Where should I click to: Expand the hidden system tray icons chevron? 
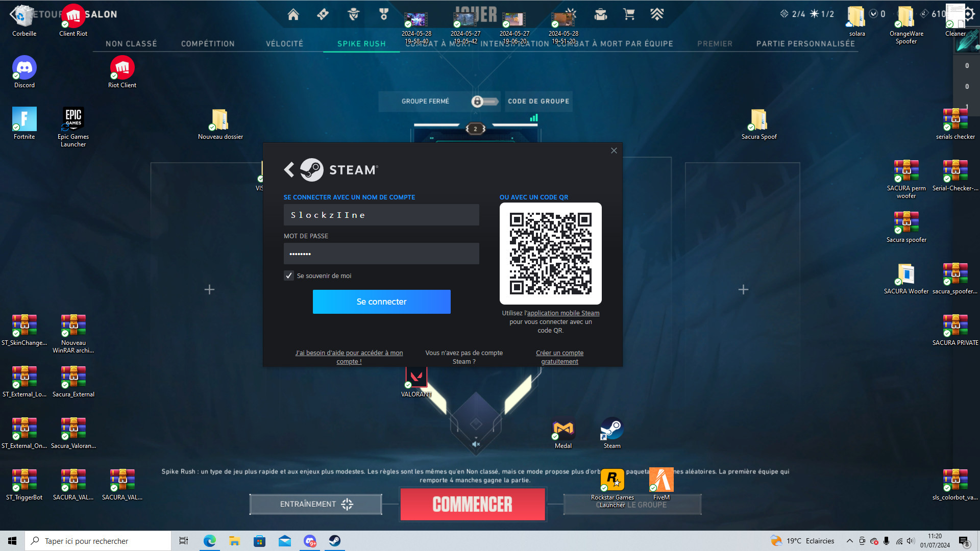(x=849, y=541)
